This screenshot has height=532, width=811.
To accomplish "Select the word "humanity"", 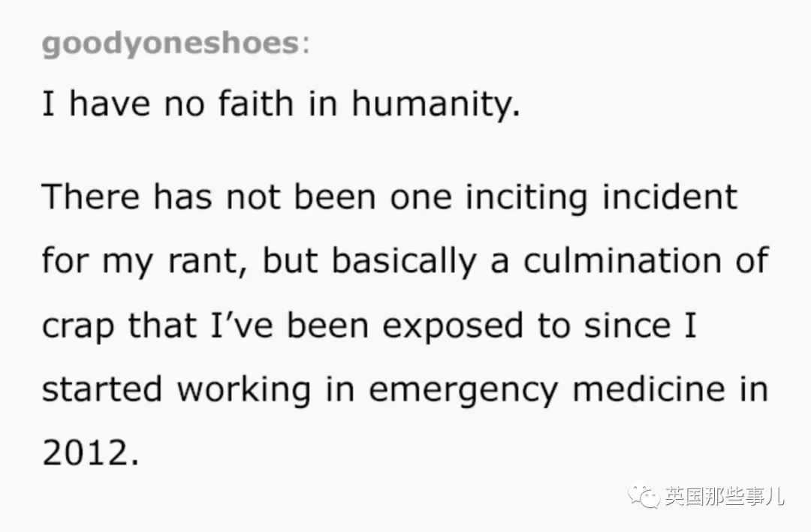I will click(x=433, y=105).
